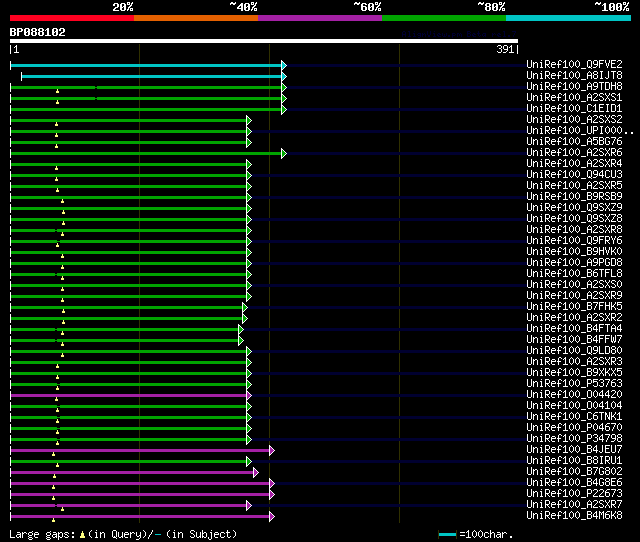
Task: Open the UniRef100_Q9LD80 entry
Action: (574, 351)
